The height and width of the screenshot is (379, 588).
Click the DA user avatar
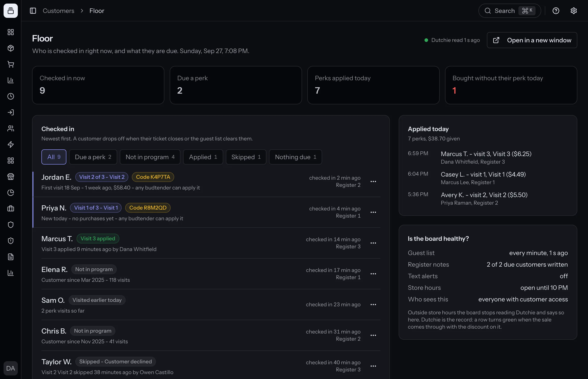click(x=10, y=368)
